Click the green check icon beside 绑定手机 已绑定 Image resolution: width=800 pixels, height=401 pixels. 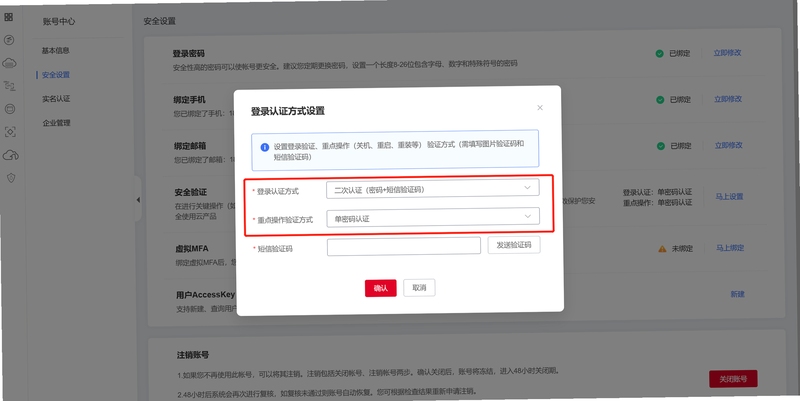660,100
